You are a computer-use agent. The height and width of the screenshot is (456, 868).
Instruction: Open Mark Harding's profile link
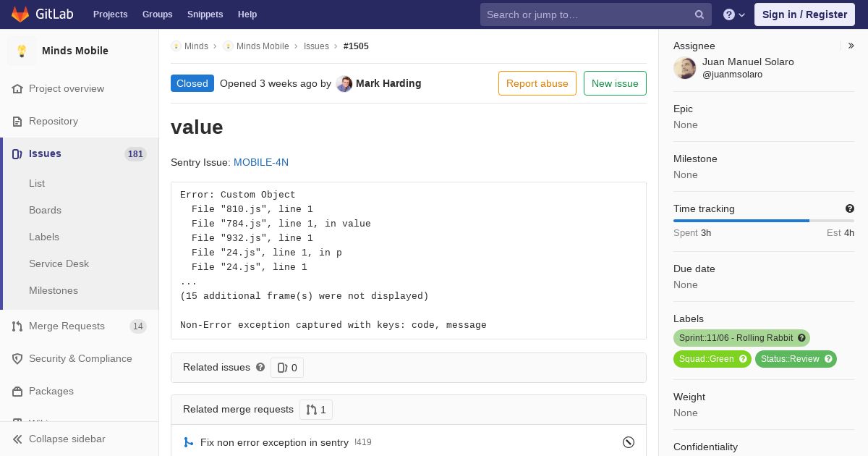(388, 83)
